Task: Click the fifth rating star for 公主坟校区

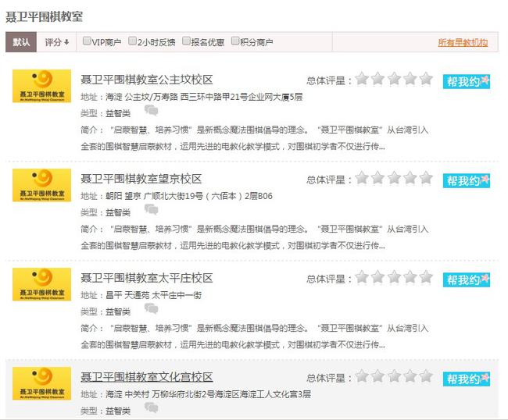Action: click(x=426, y=78)
